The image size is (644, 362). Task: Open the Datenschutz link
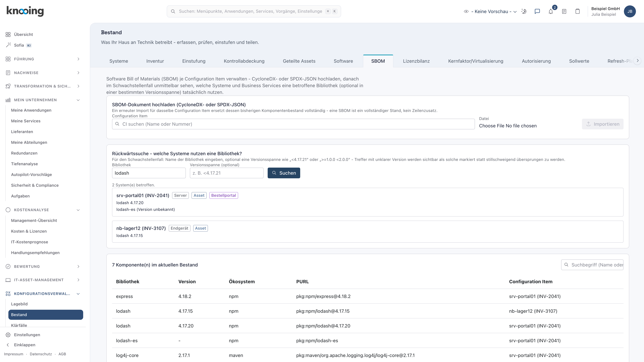pyautogui.click(x=41, y=354)
